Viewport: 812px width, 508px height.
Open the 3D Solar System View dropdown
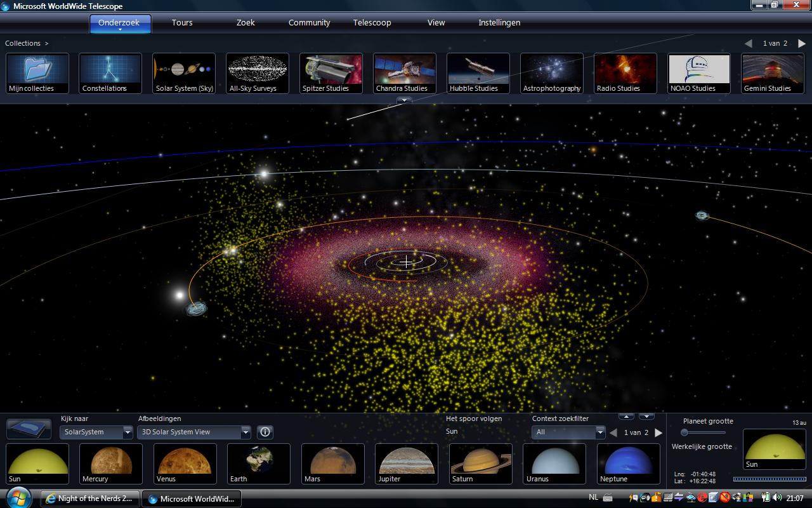(x=195, y=432)
